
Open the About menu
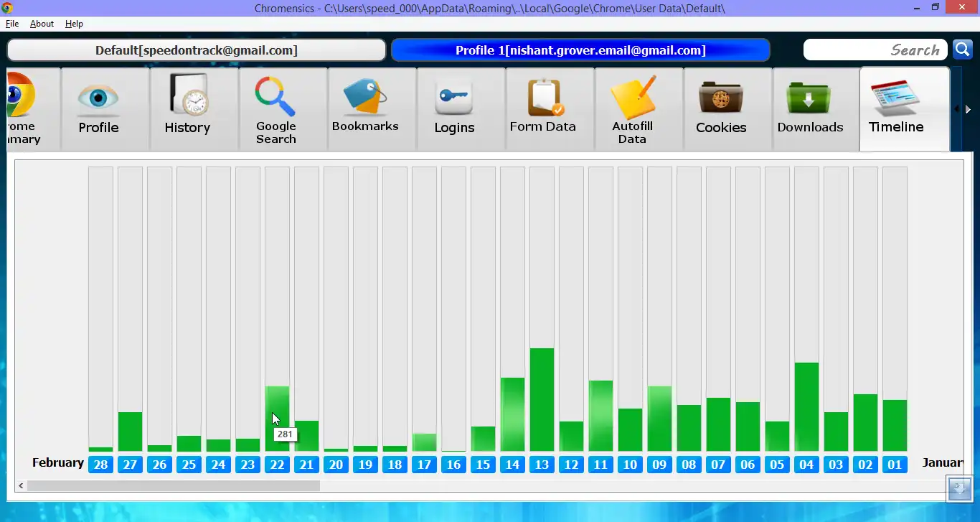(42, 24)
